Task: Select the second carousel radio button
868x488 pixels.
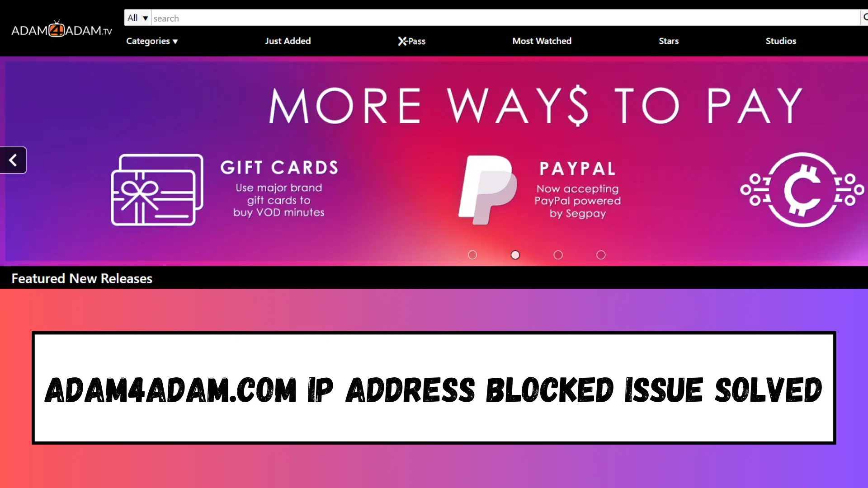Action: 515,255
